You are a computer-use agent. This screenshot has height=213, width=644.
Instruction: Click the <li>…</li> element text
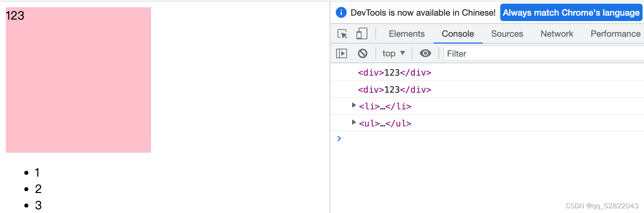[385, 106]
